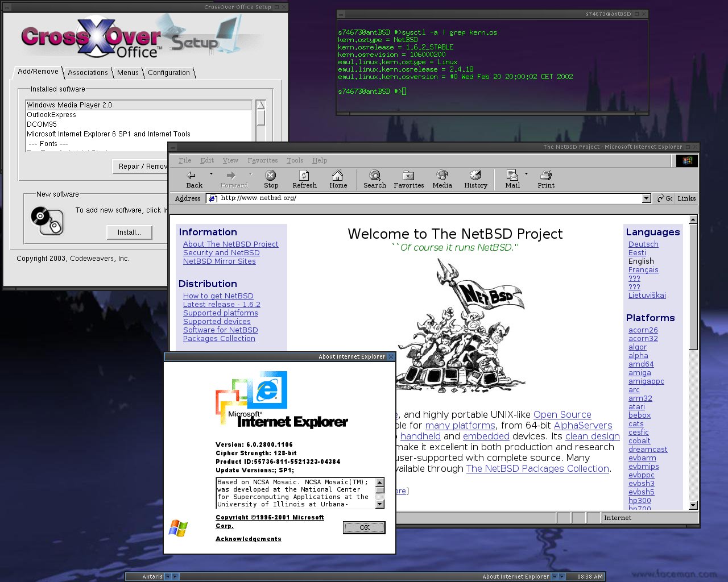Screen dimensions: 728x582
Task: Click OK in About Internet Explorer dialog
Action: point(364,527)
